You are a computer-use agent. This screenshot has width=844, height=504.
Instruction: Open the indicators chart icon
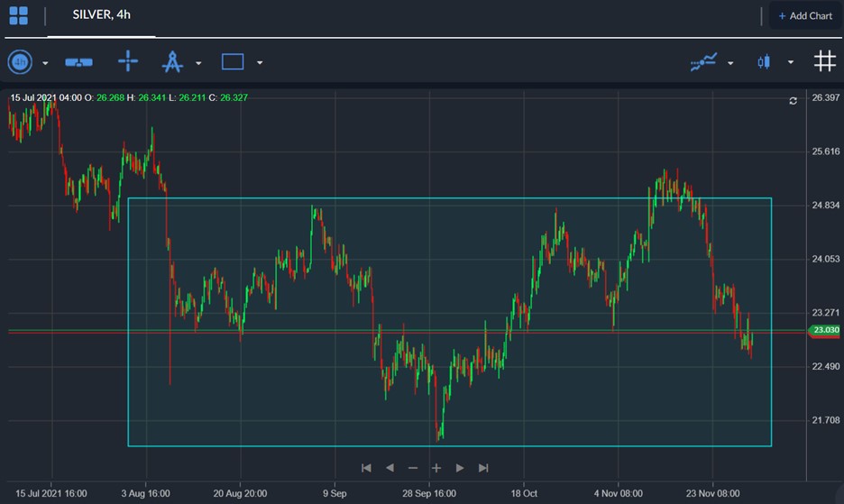[703, 62]
